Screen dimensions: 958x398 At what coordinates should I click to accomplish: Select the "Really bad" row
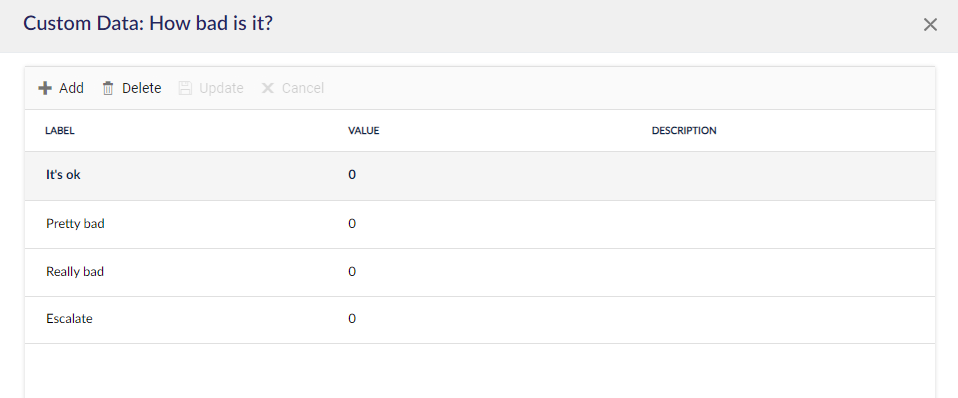click(480, 272)
